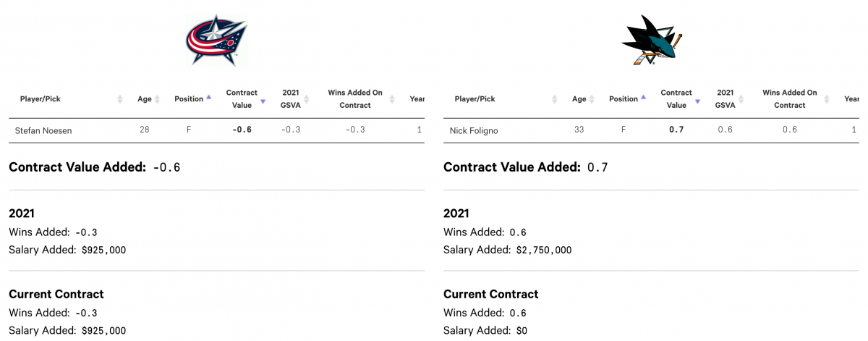This screenshot has height=341, width=868.
Task: Select the Nick Foligno row
Action: coord(651,130)
